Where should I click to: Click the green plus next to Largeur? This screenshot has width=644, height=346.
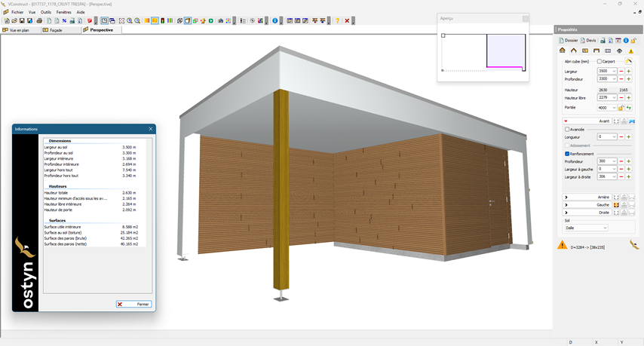click(628, 71)
